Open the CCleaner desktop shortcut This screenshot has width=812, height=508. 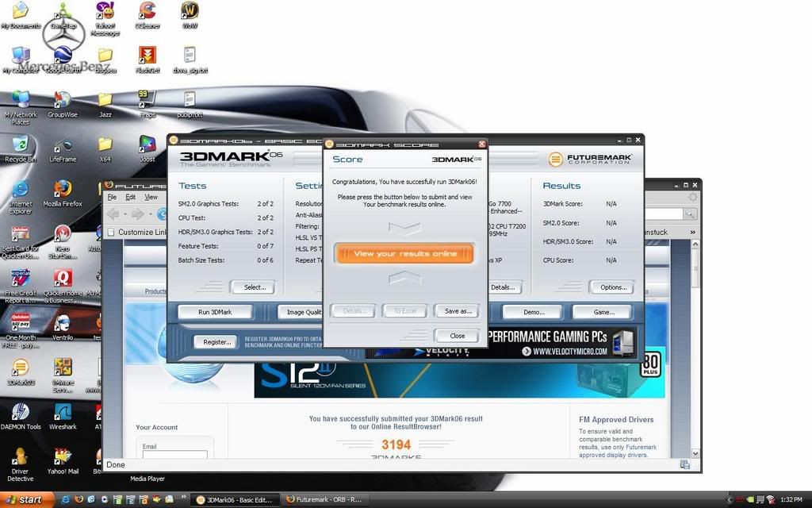147,16
